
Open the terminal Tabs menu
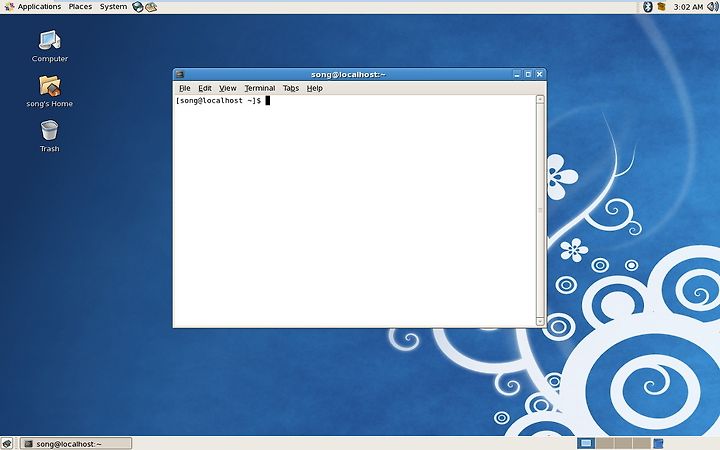click(291, 88)
